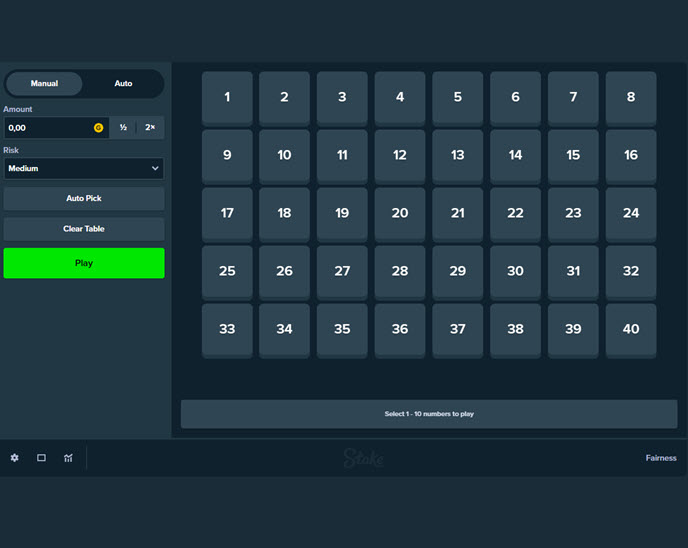
Task: Double the bet with 2× button
Action: pyautogui.click(x=150, y=128)
